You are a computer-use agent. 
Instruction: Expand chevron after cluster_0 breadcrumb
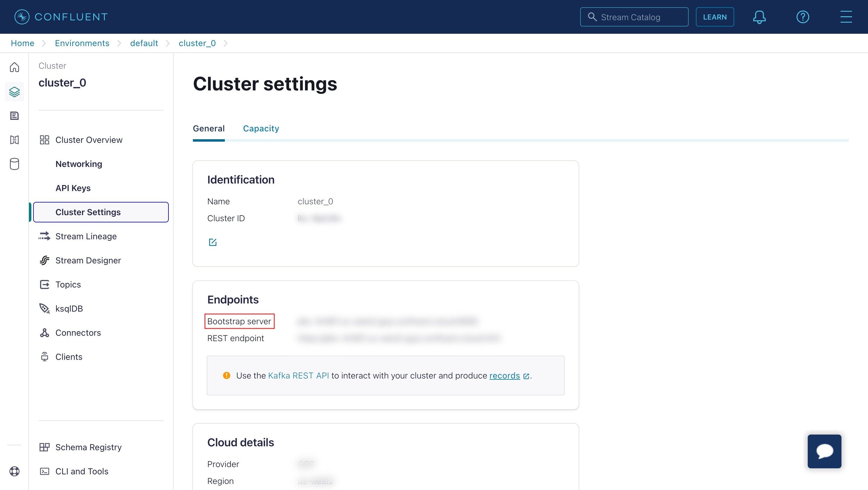[x=225, y=43]
